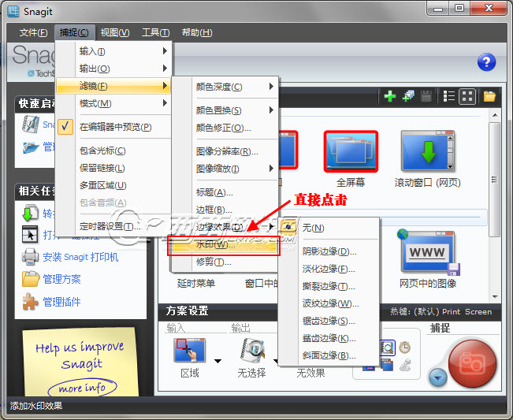Open 定时器设置(T)... menu item
Viewport: 513px width, 420px height.
(x=113, y=226)
